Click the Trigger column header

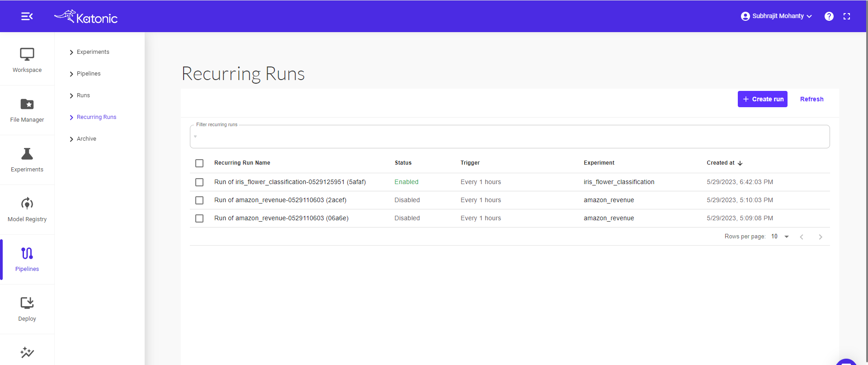coord(470,163)
